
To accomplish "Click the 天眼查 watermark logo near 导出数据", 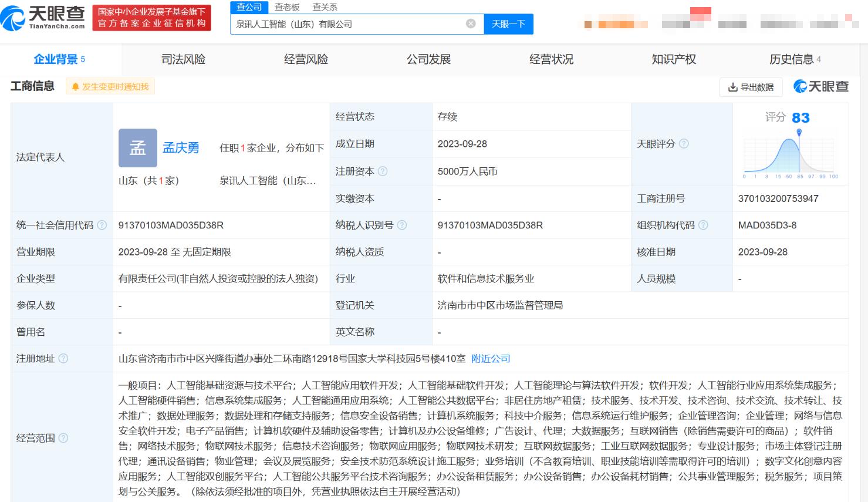I will pos(820,86).
